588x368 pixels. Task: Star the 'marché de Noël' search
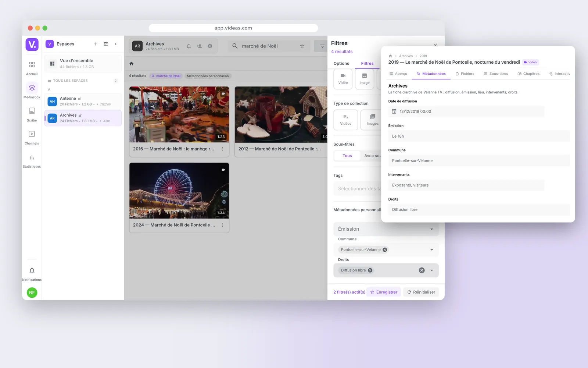click(x=302, y=46)
